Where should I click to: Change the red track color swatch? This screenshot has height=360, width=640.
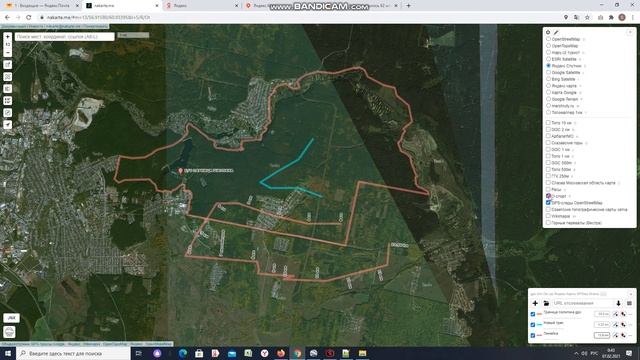point(539,336)
